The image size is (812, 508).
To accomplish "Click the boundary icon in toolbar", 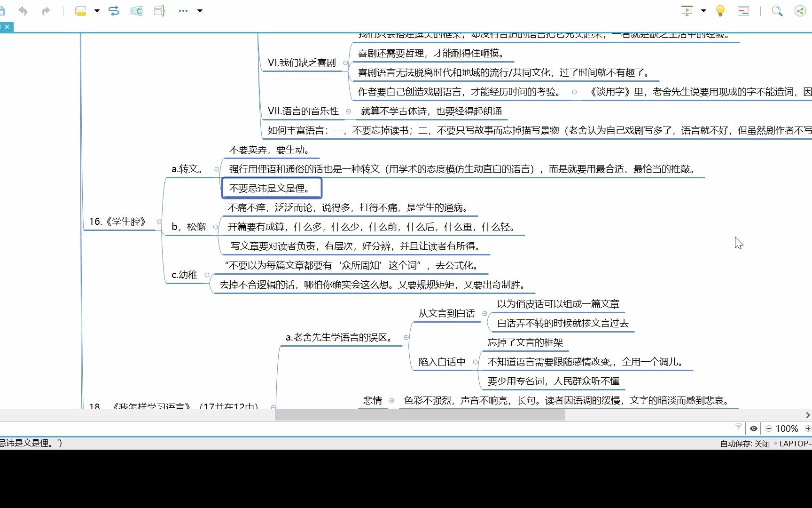I will [137, 11].
